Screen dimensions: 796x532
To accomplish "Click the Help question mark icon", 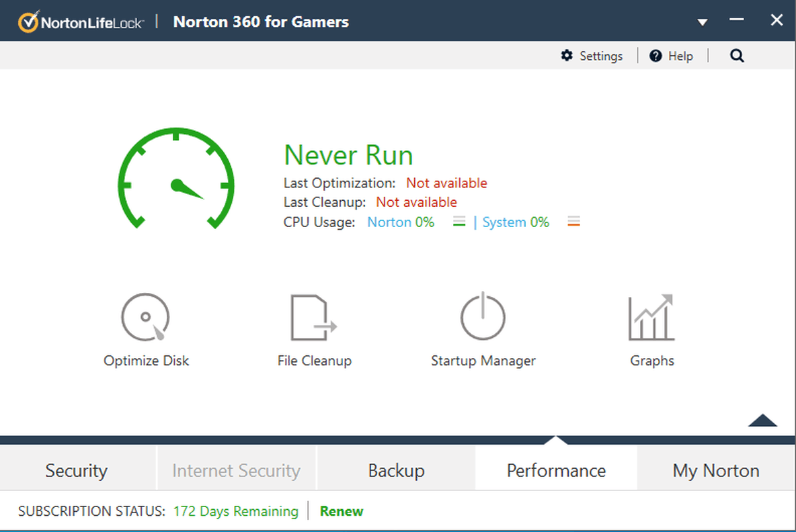I will pyautogui.click(x=655, y=56).
